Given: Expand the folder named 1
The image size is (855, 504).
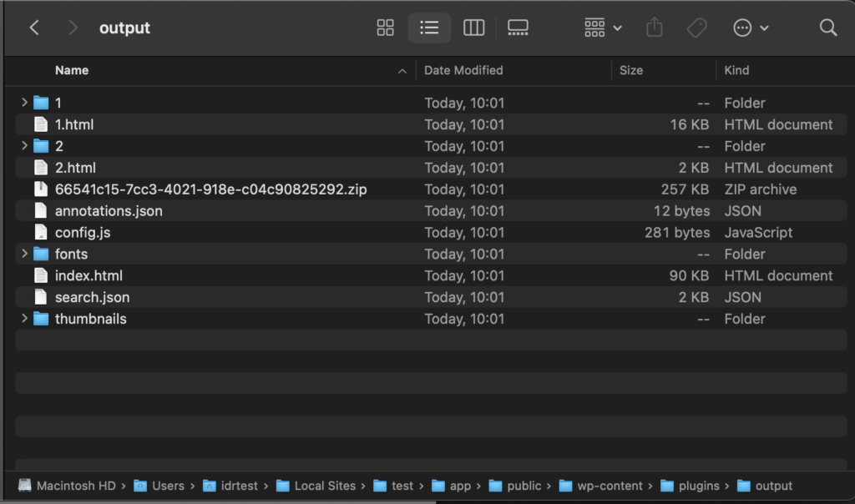Looking at the screenshot, I should click(24, 103).
